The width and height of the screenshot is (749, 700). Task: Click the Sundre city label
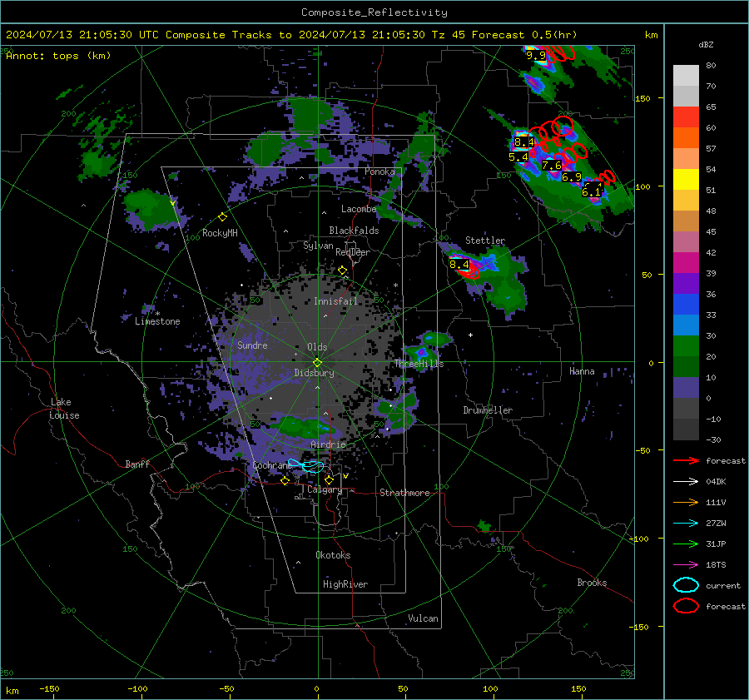[x=252, y=345]
